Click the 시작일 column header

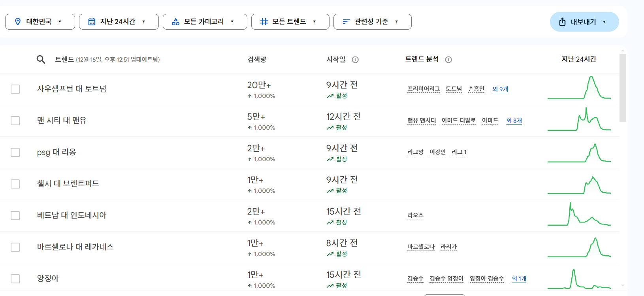point(336,59)
